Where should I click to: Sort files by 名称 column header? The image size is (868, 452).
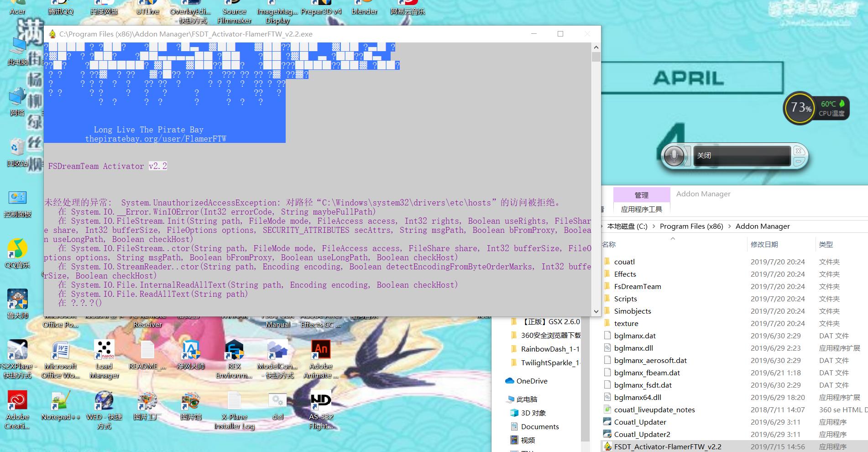pos(609,244)
